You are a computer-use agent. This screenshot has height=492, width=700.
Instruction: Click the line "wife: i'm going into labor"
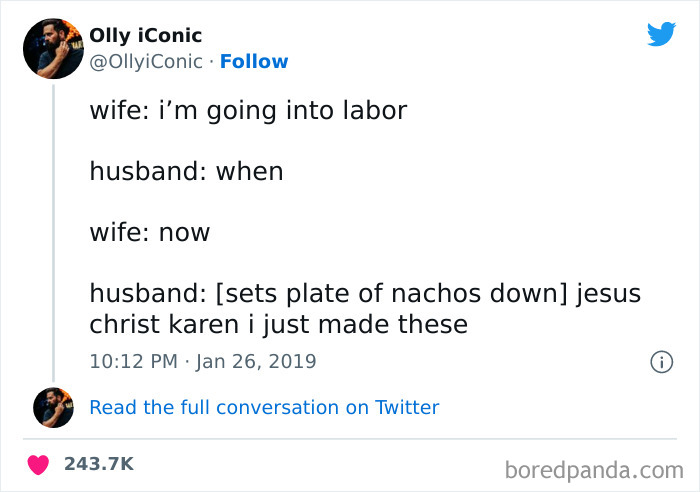(248, 110)
